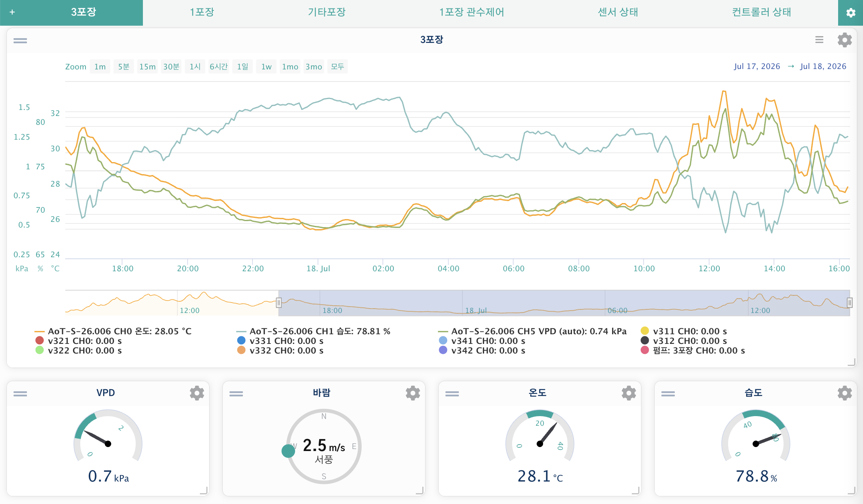Screen dimensions: 863x504
Task: Toggle v332 CH0 legend series
Action: [x=280, y=351]
